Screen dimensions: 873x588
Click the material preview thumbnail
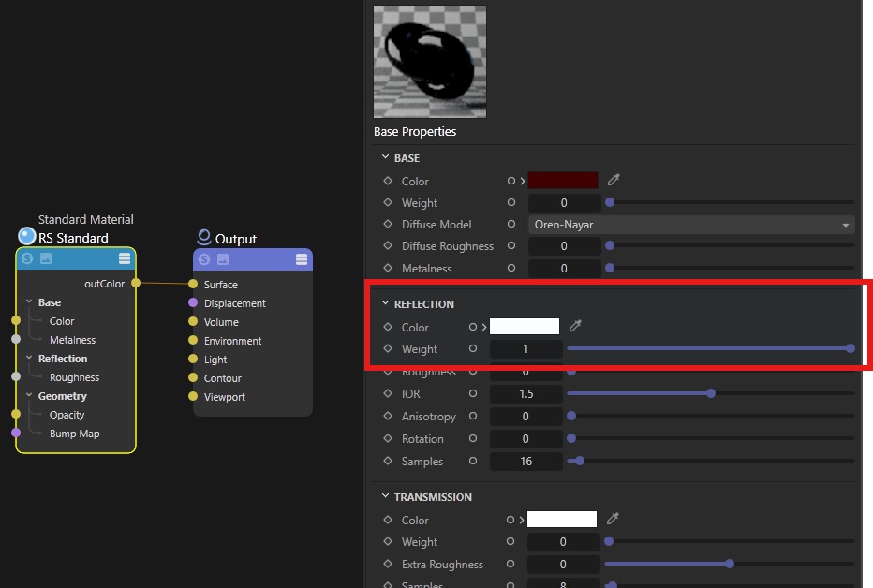click(x=429, y=62)
